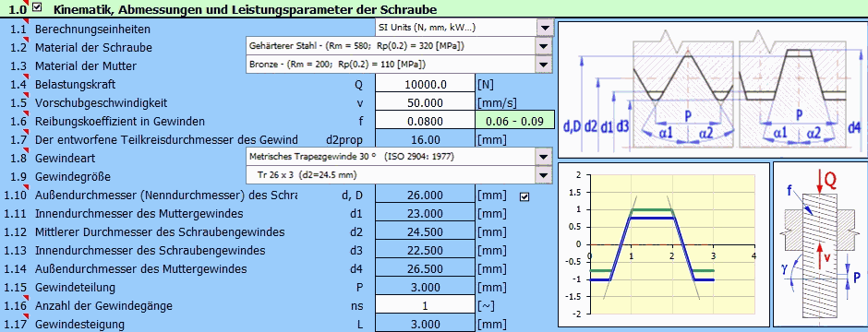Viewport: 868px width, 332px height.
Task: Click the Belastungskraft Q input field
Action: 425,85
